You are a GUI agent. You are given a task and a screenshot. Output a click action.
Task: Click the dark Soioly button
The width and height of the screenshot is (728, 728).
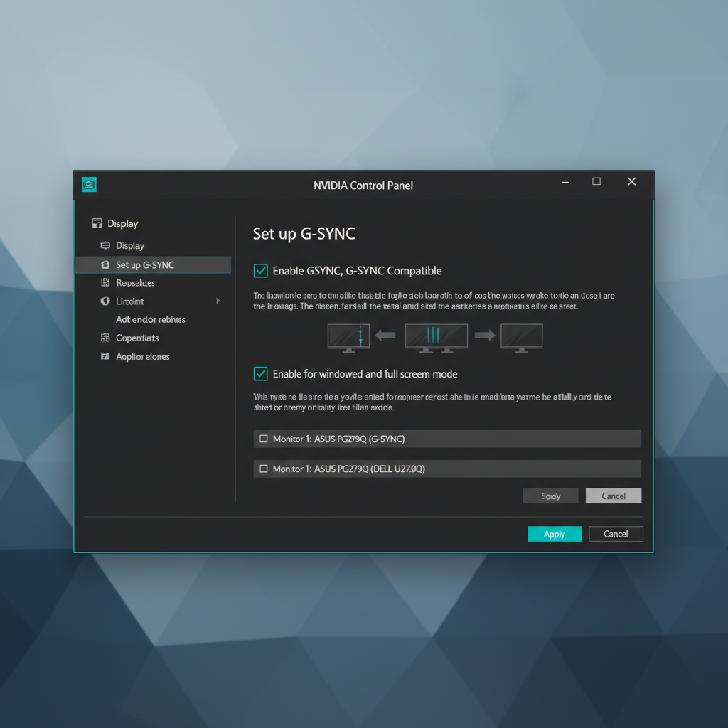pyautogui.click(x=551, y=496)
